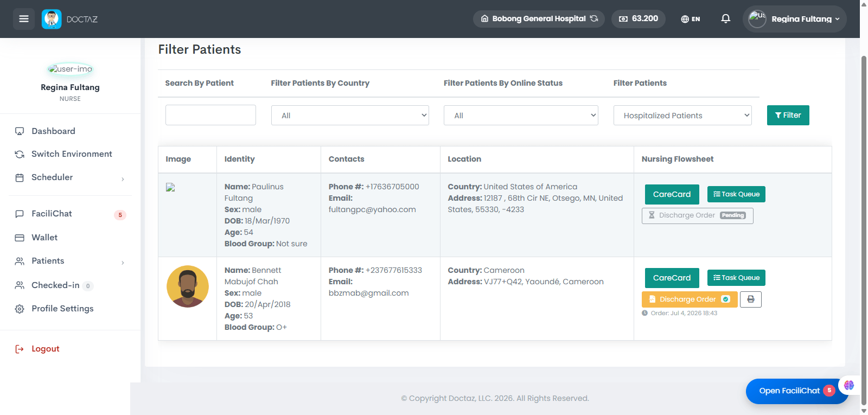Open Checked-in list

pyautogui.click(x=55, y=285)
